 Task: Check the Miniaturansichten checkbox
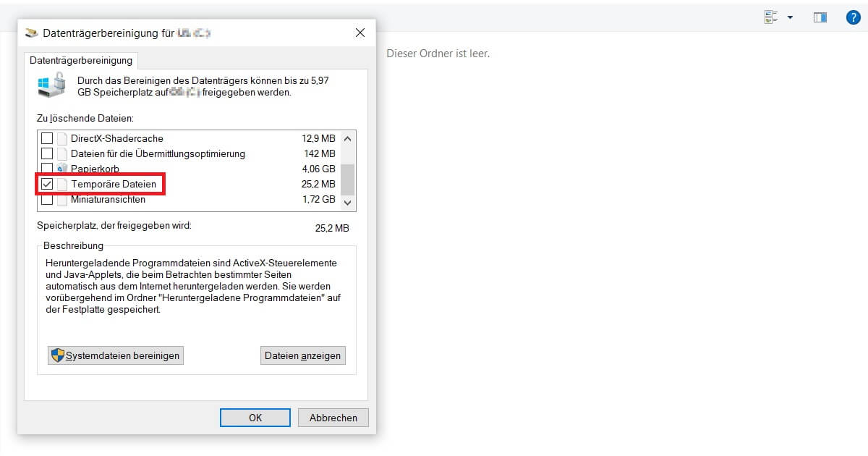pos(47,200)
